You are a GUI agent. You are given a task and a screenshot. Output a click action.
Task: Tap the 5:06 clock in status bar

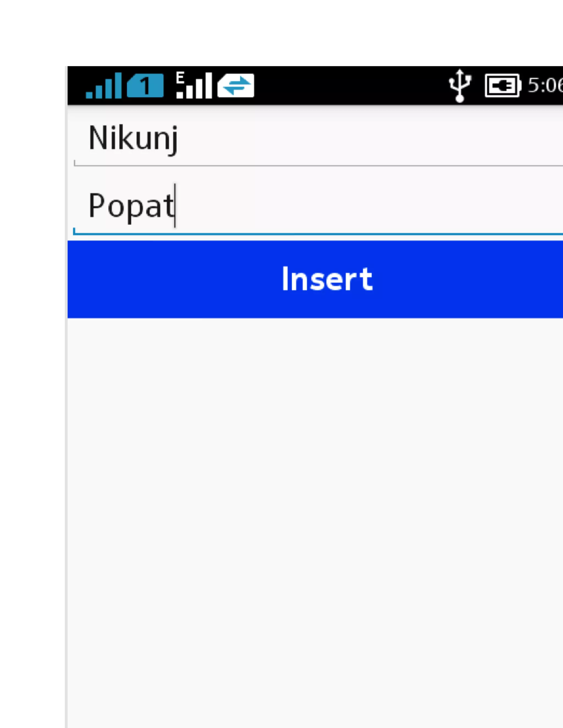coord(545,85)
